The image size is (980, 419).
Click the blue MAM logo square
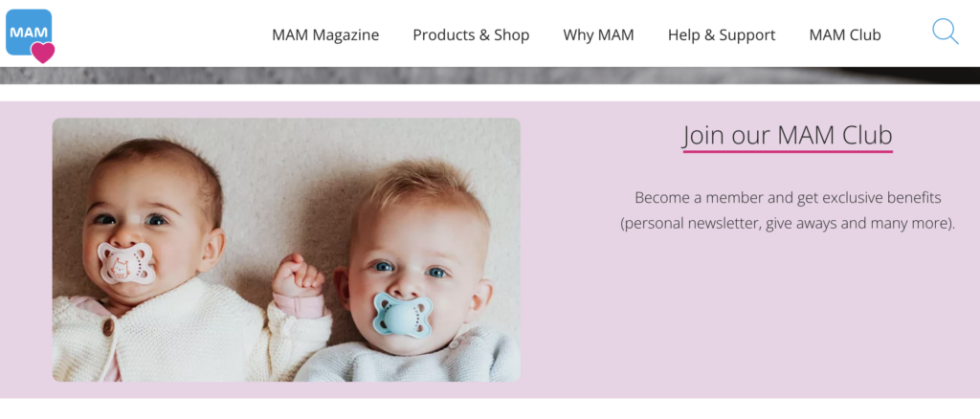point(26,30)
